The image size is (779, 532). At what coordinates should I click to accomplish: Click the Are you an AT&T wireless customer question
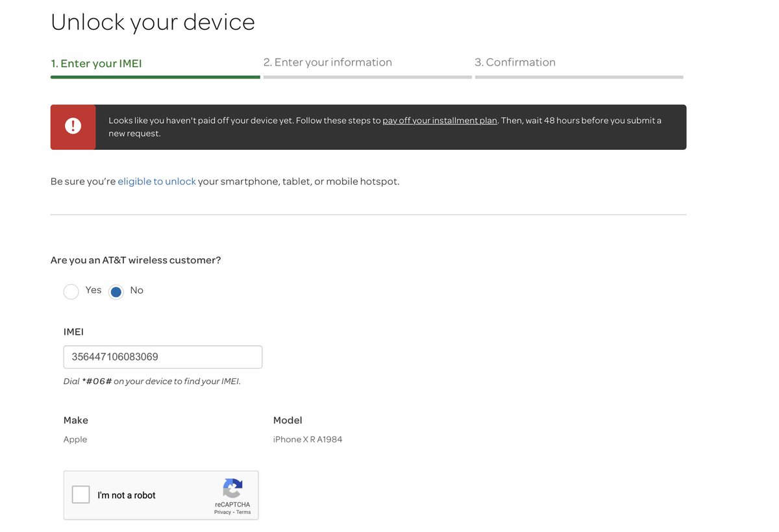click(x=136, y=260)
